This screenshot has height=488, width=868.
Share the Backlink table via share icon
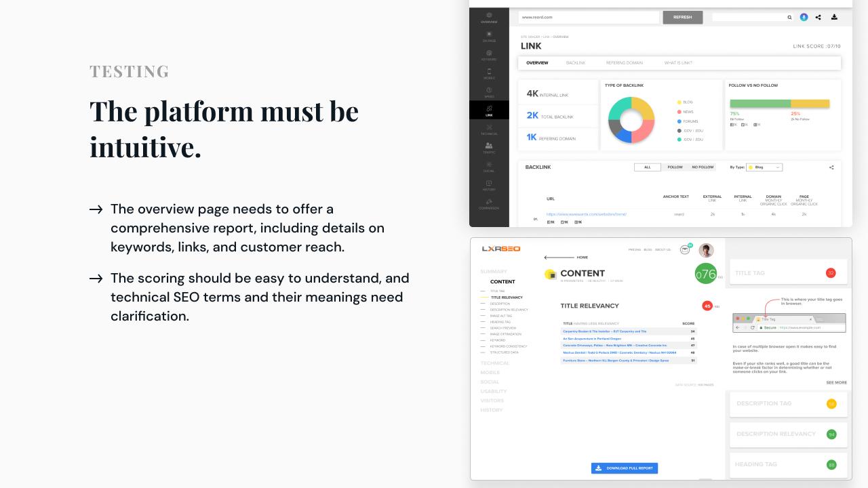pyautogui.click(x=832, y=167)
